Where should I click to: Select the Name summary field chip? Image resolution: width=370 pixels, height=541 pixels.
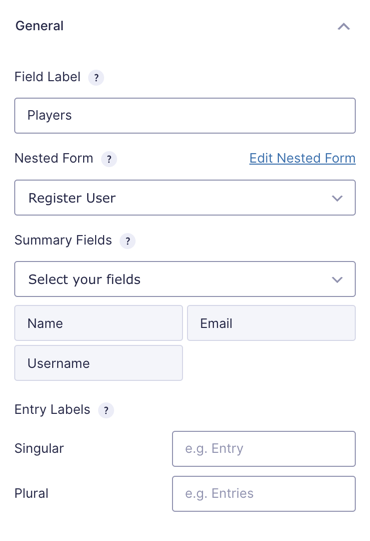click(98, 323)
